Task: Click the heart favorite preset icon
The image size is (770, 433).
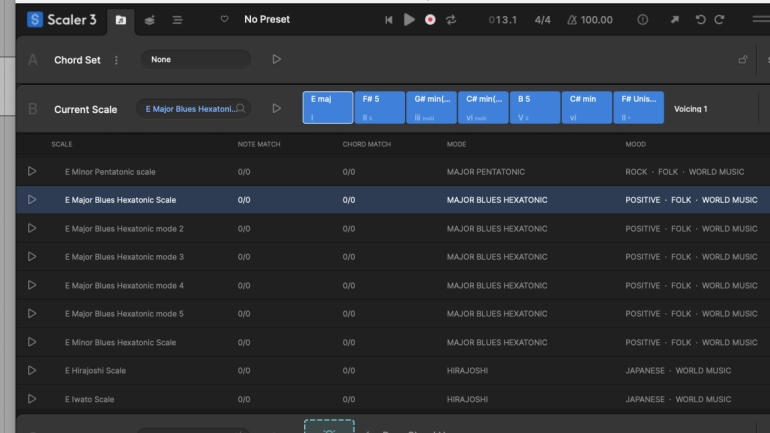Action: 224,18
